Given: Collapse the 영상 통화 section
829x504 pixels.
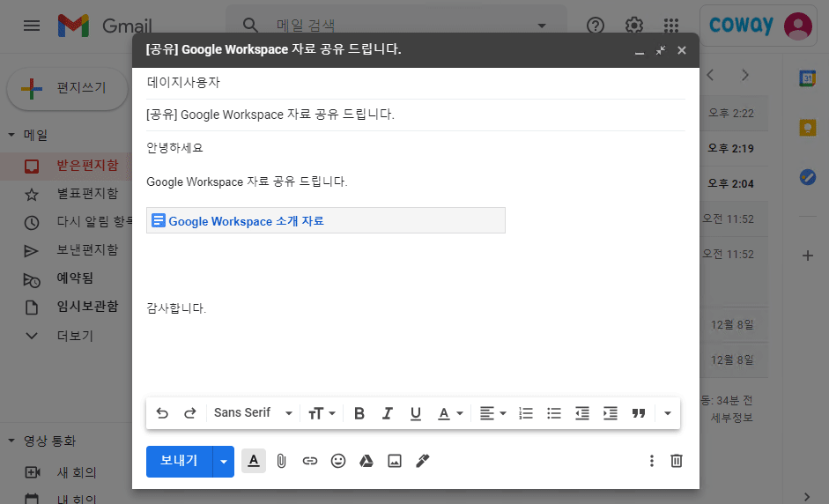Looking at the screenshot, I should tap(11, 441).
